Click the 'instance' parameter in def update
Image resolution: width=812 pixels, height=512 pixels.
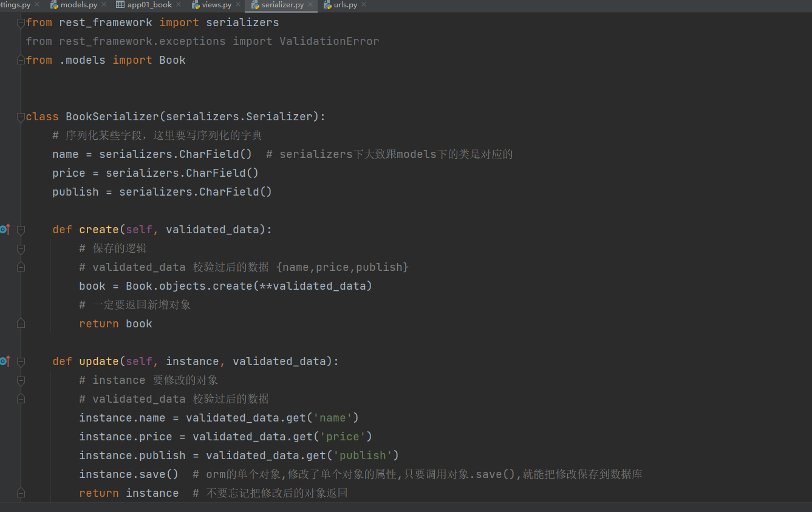[193, 361]
